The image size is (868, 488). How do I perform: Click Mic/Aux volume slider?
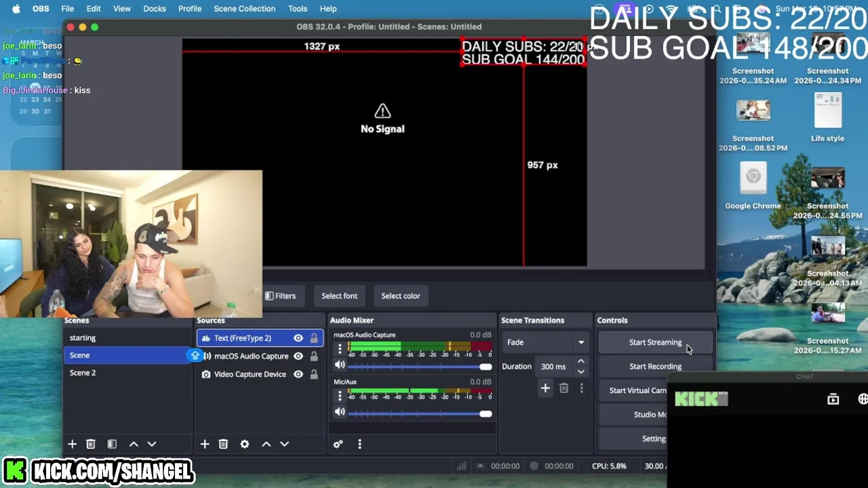pos(420,413)
